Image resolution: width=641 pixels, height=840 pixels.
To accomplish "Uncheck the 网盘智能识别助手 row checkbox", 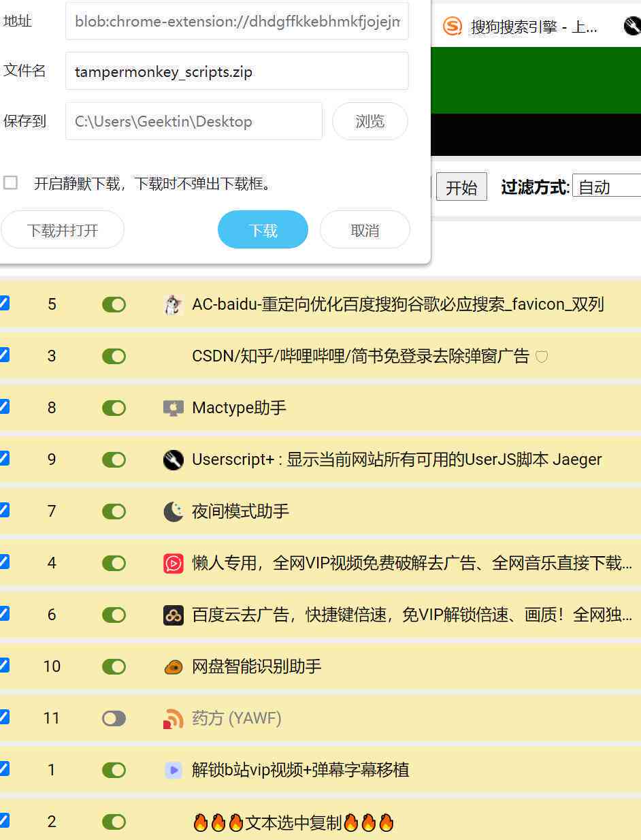I will coord(3,665).
